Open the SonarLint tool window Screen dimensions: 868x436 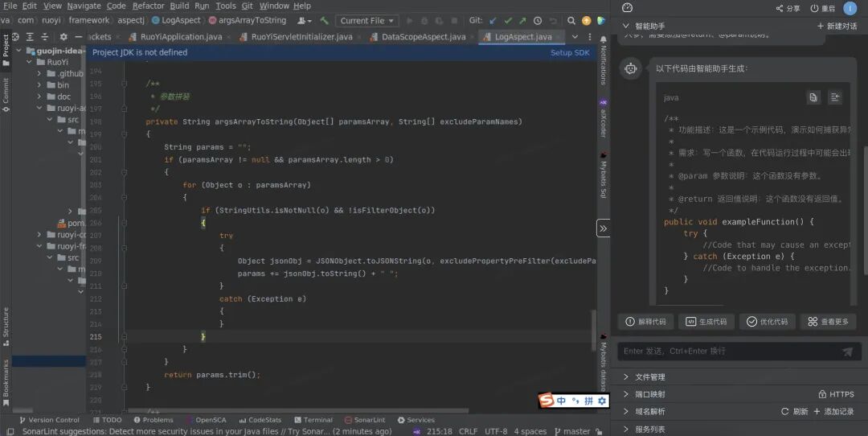[x=365, y=420]
